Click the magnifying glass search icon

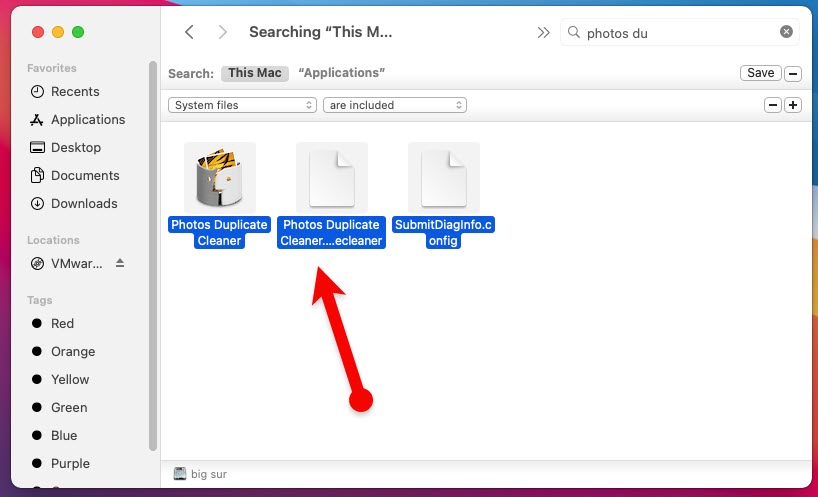pyautogui.click(x=573, y=32)
